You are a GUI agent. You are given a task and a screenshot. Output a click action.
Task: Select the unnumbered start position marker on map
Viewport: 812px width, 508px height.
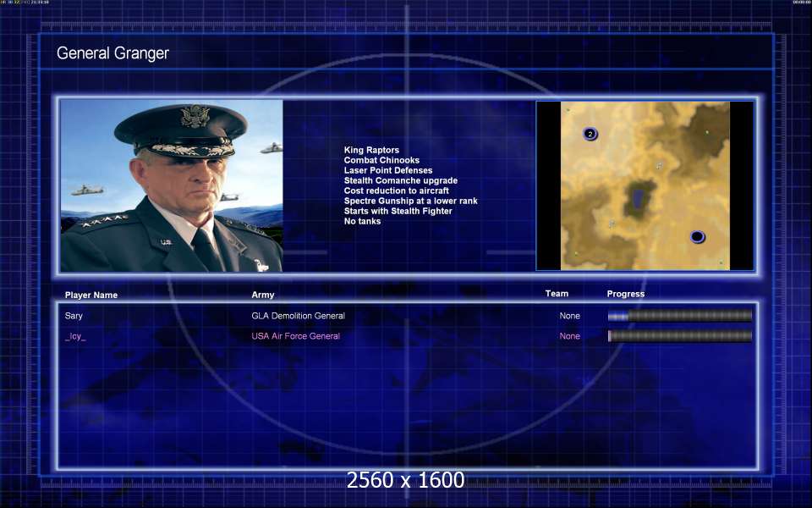(697, 237)
